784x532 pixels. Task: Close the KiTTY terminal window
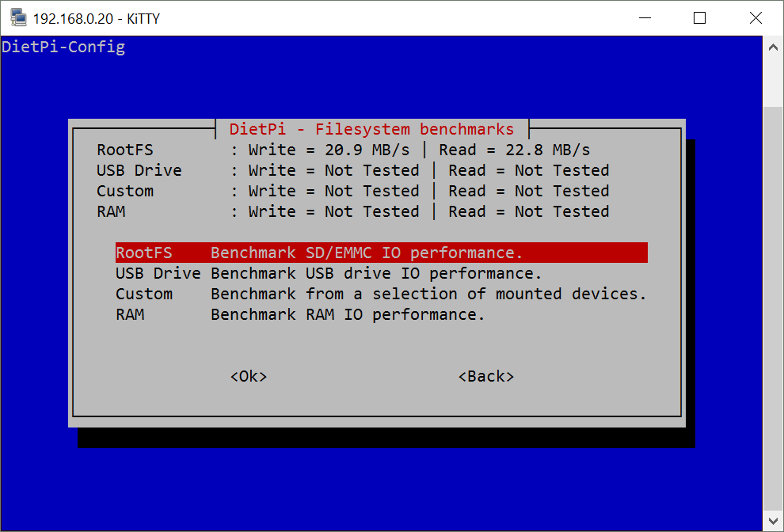[x=755, y=18]
